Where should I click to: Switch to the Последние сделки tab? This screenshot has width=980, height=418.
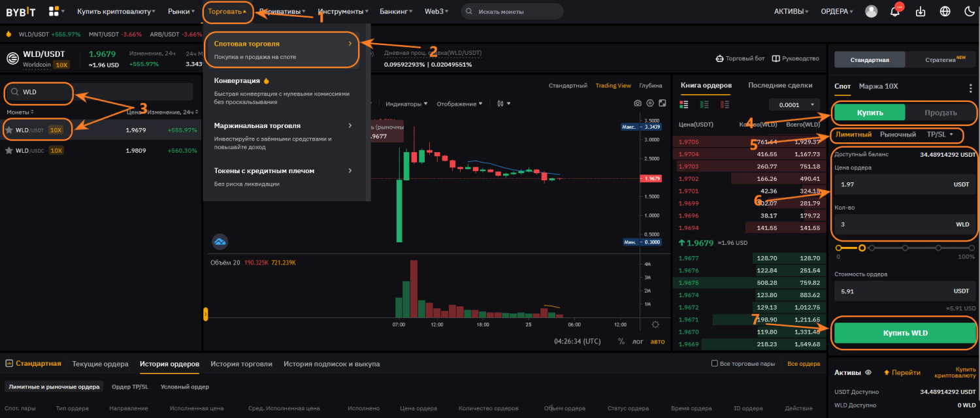[x=780, y=85]
